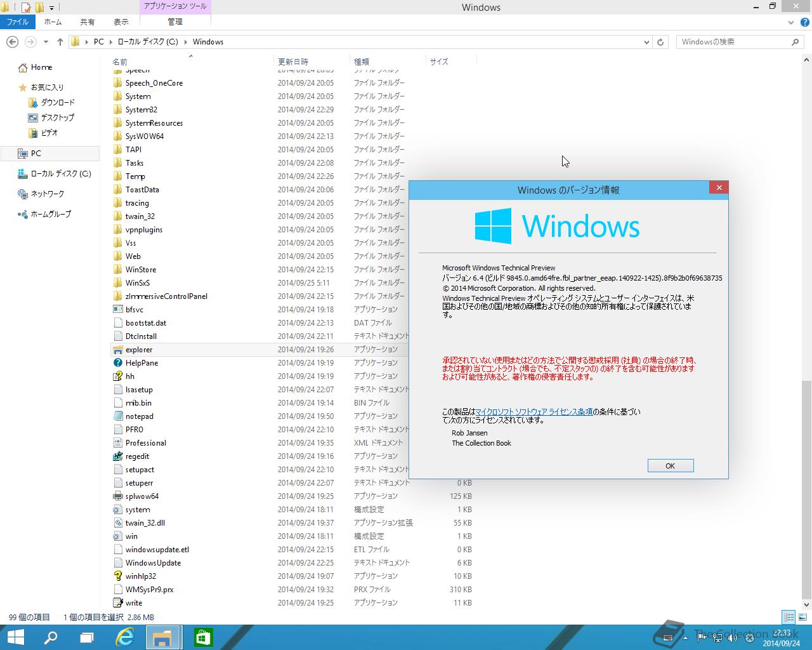Open Quick Access Toolbar customize dropdown

(x=51, y=8)
